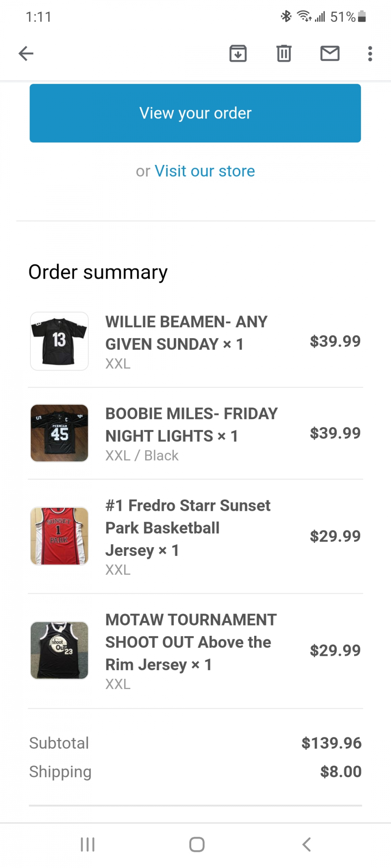
Task: Archive this email with the archive icon
Action: pyautogui.click(x=238, y=54)
